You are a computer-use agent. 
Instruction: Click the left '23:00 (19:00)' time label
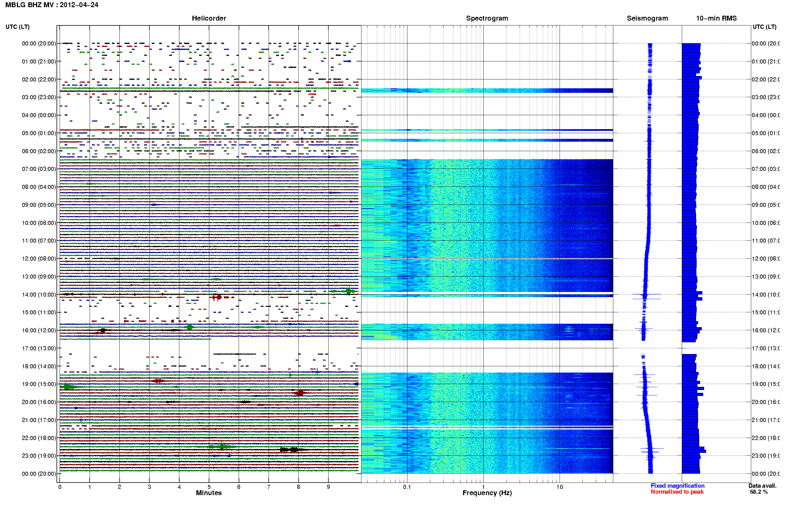point(39,456)
